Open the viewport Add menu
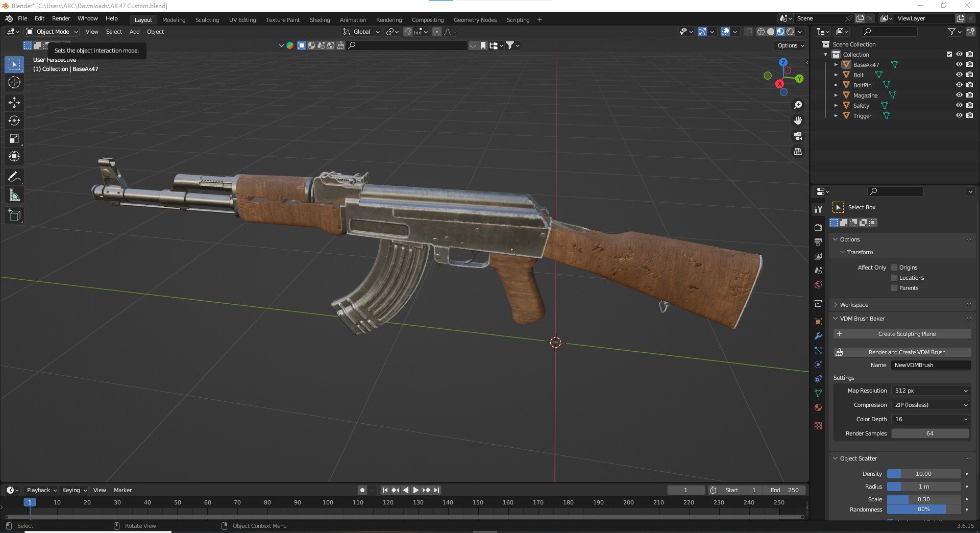This screenshot has width=980, height=533. pos(134,32)
